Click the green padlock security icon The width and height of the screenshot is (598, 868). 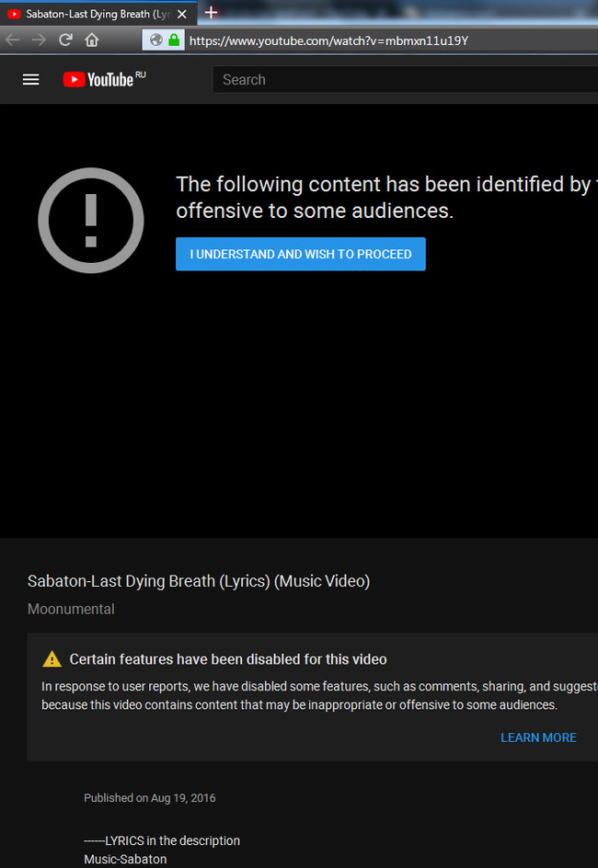pos(174,40)
